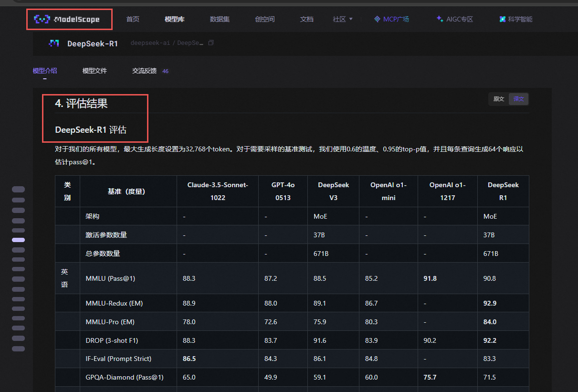578x392 pixels.
Task: Click the OpenAI o1-1217 column header
Action: 447,191
